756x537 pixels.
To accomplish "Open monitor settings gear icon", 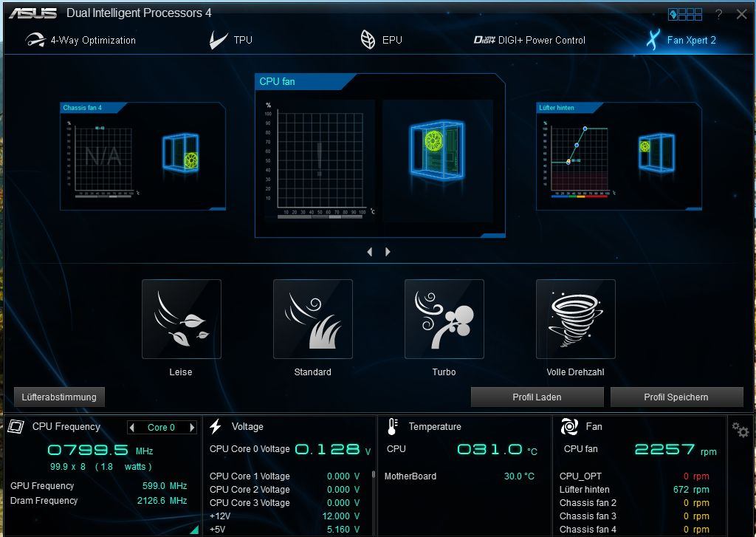I will pyautogui.click(x=740, y=429).
